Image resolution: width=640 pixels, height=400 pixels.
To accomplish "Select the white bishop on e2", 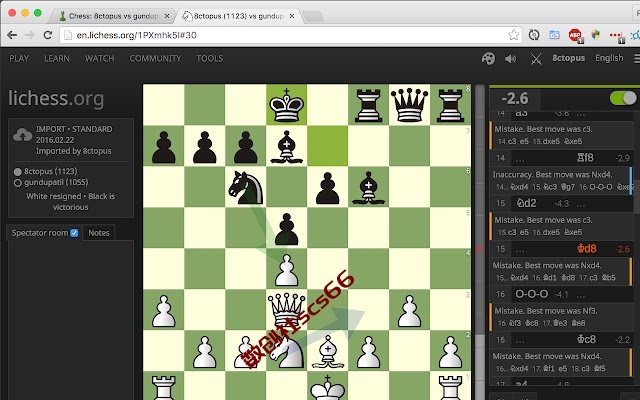I will (327, 351).
